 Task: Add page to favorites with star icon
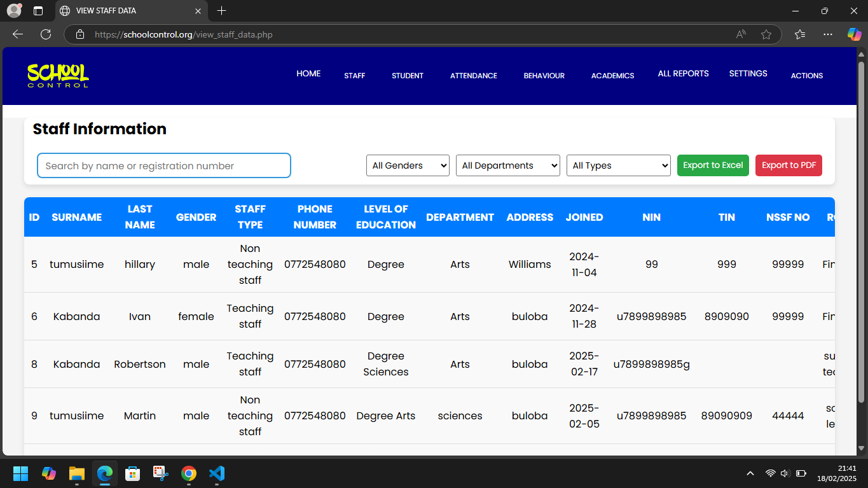[x=766, y=34]
